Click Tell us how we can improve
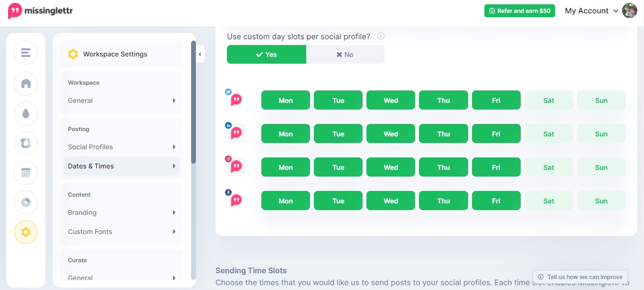Screen dimensions: 644x290 (580, 277)
